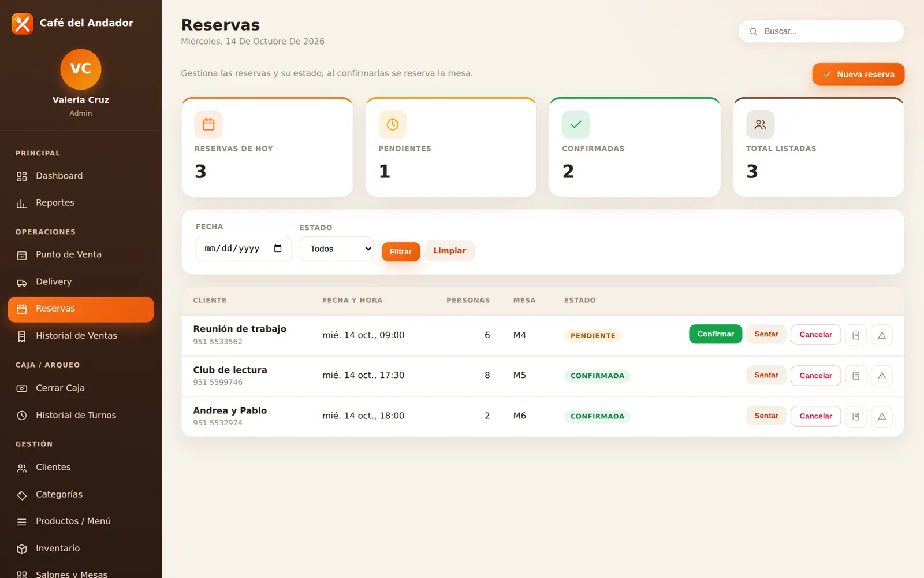Click the Reportes bar chart icon

[x=22, y=203]
